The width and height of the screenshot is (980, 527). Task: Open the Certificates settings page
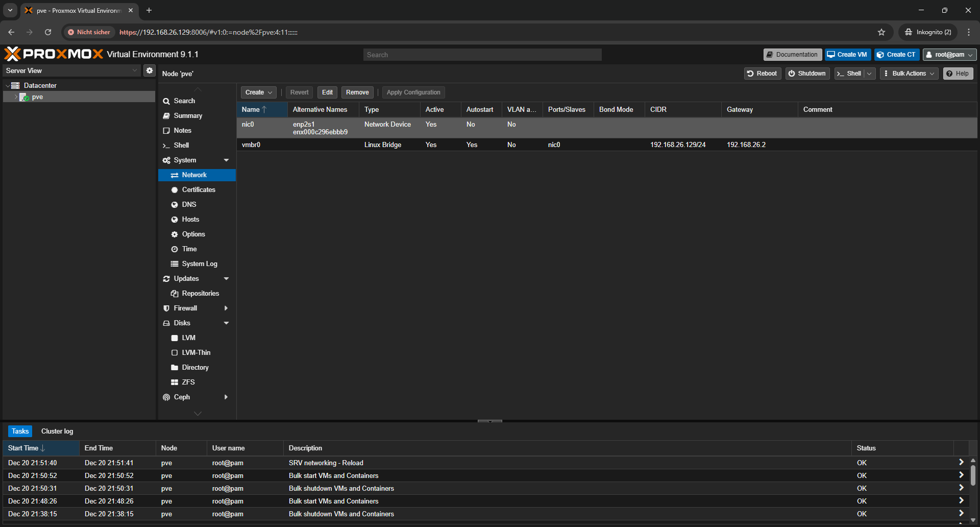(198, 189)
